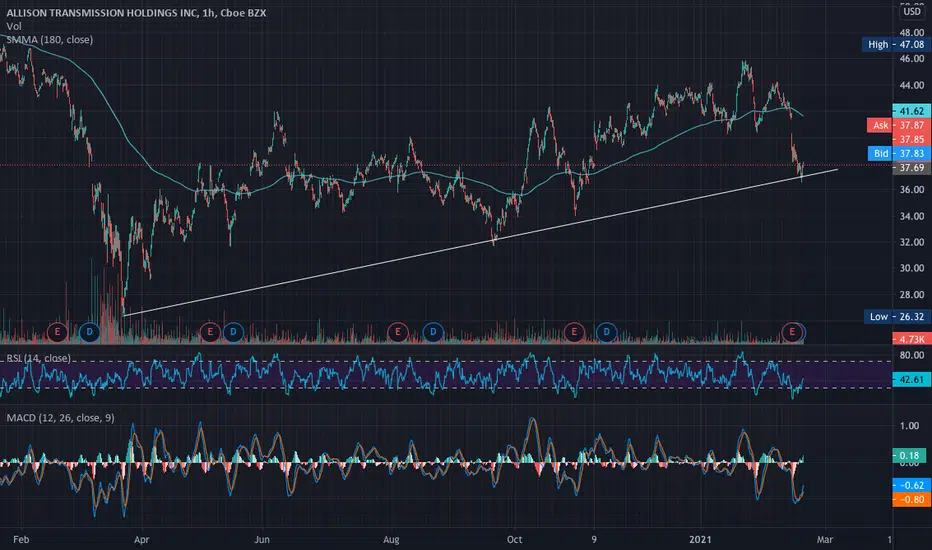Click the Feb label on time axis
Viewport: 932px width, 550px height.
[21, 539]
